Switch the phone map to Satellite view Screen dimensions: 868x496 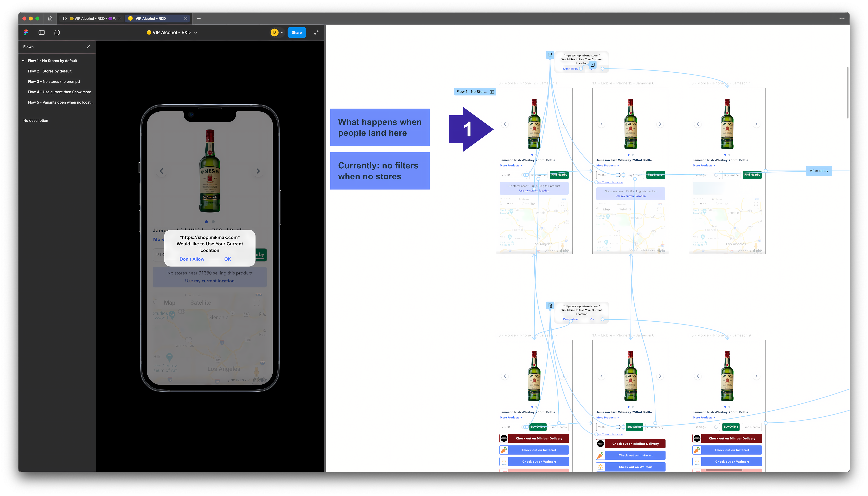[201, 302]
